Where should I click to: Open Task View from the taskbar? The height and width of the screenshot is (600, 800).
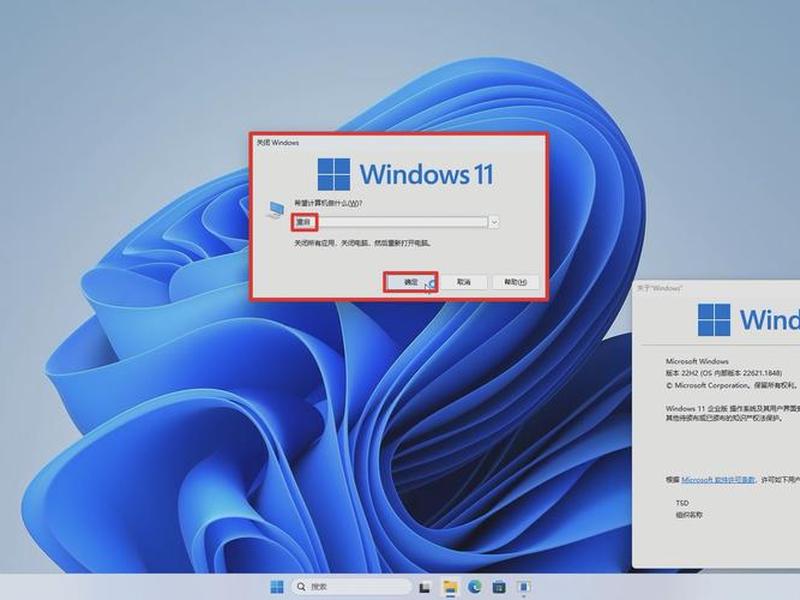point(424,587)
